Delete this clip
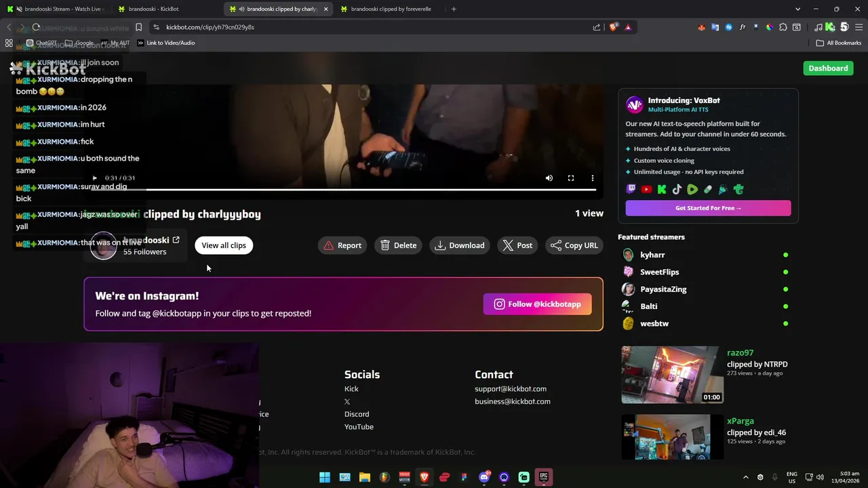The image size is (868, 488). (x=399, y=245)
